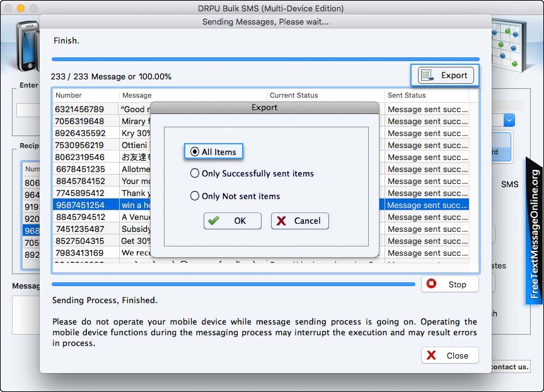Click Sent Status cell for 7983413169

pos(427,253)
